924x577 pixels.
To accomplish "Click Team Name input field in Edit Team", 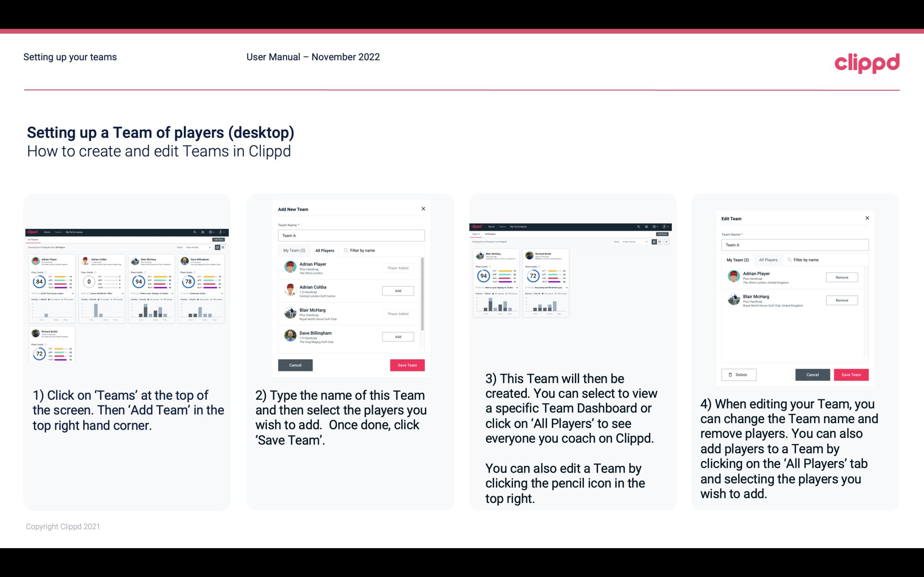I will coord(795,245).
